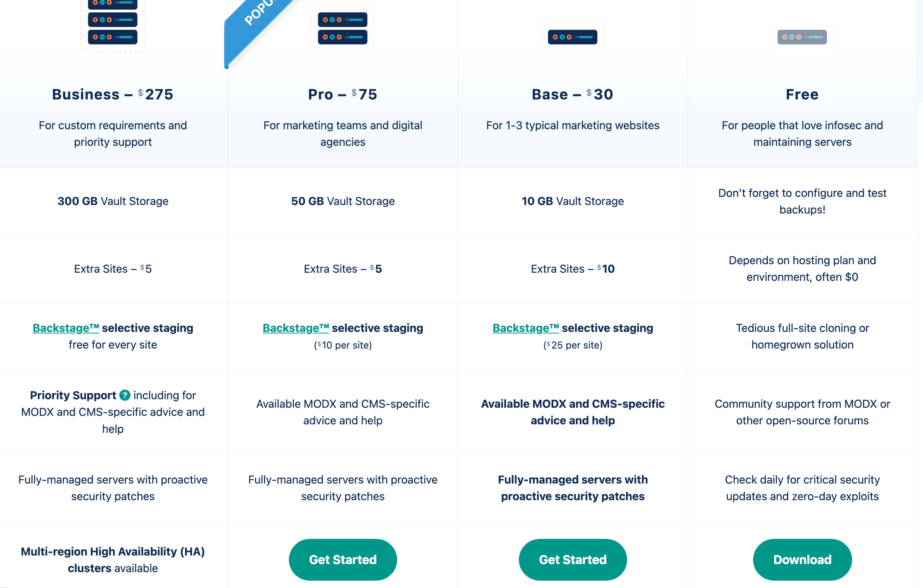Image resolution: width=923 pixels, height=588 pixels.
Task: Click the Base plan server icon
Action: pos(573,37)
